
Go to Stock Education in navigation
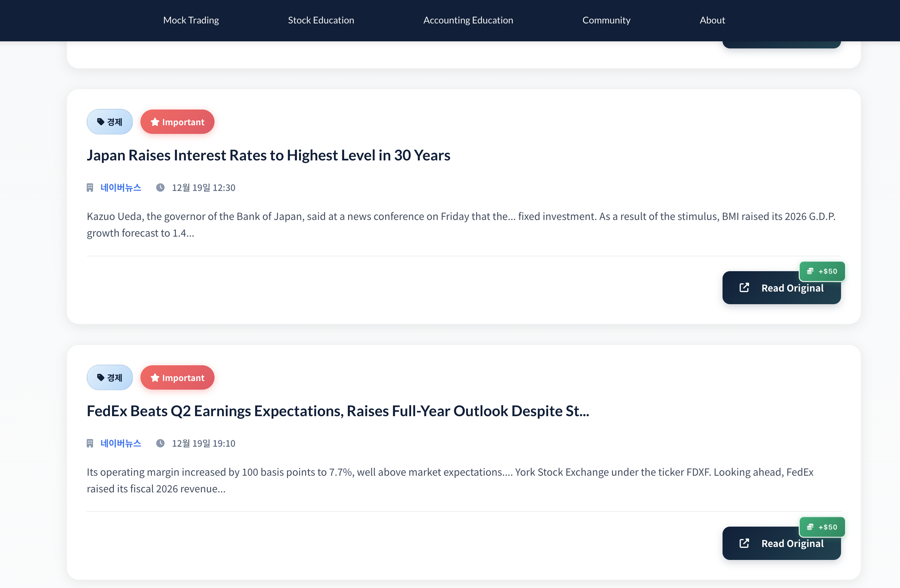(321, 20)
